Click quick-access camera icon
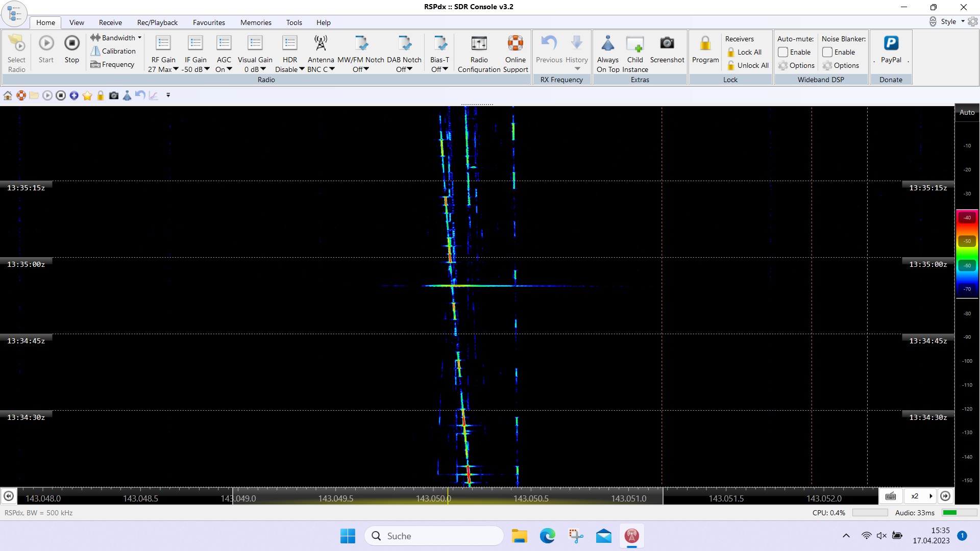980x551 pixels. coord(114,95)
